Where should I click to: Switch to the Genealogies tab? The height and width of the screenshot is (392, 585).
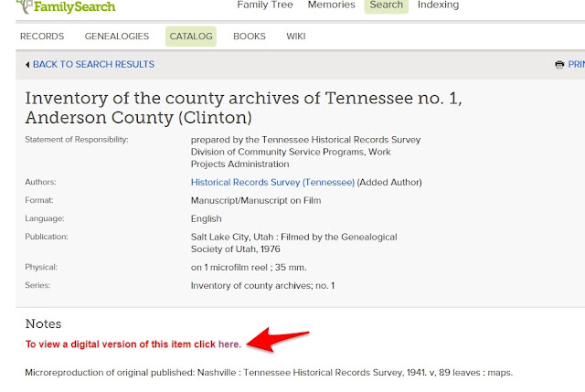click(117, 37)
